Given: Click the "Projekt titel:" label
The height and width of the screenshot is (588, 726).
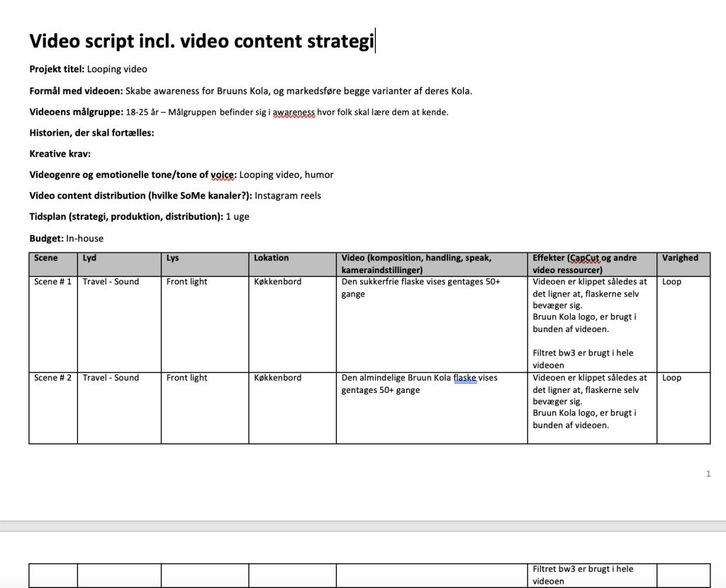Looking at the screenshot, I should (x=57, y=69).
